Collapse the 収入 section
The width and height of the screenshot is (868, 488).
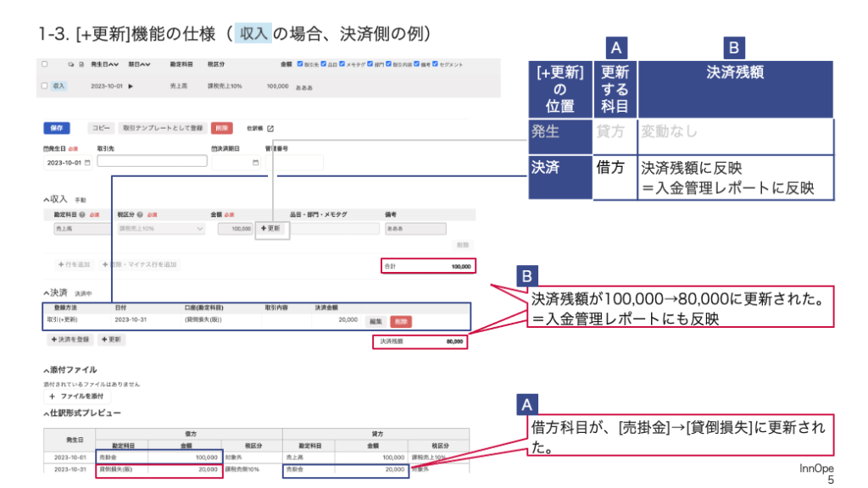pyautogui.click(x=47, y=200)
